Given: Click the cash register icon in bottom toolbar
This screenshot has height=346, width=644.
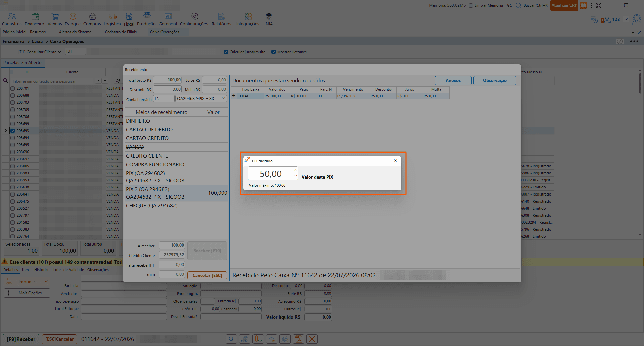Looking at the screenshot, I should click(245, 339).
